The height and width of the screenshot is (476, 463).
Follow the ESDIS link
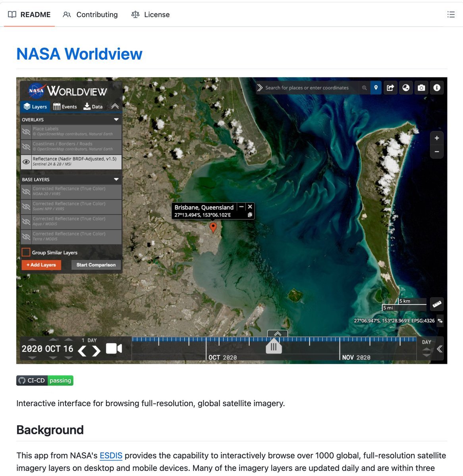[111, 456]
